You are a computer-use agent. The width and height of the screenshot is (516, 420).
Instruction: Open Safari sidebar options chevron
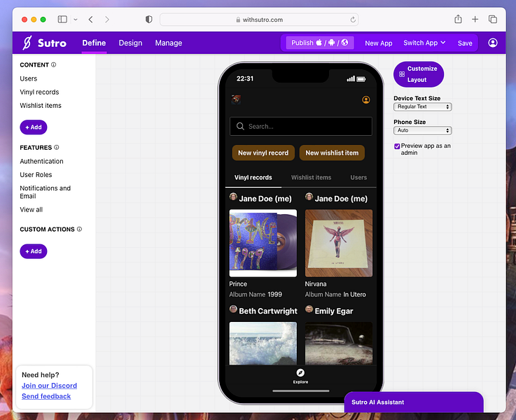point(76,20)
